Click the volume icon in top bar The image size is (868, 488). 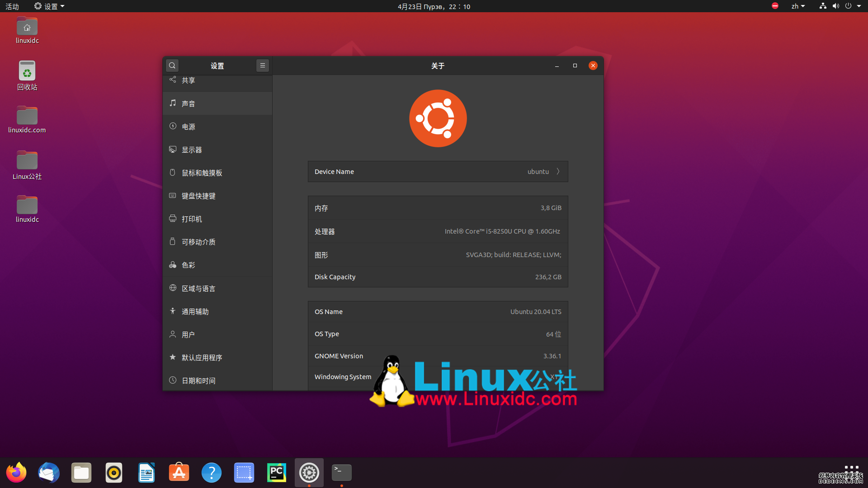(x=835, y=6)
